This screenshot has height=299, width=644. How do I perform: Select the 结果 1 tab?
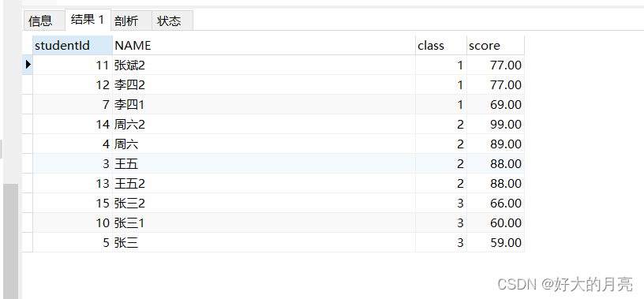[x=88, y=19]
